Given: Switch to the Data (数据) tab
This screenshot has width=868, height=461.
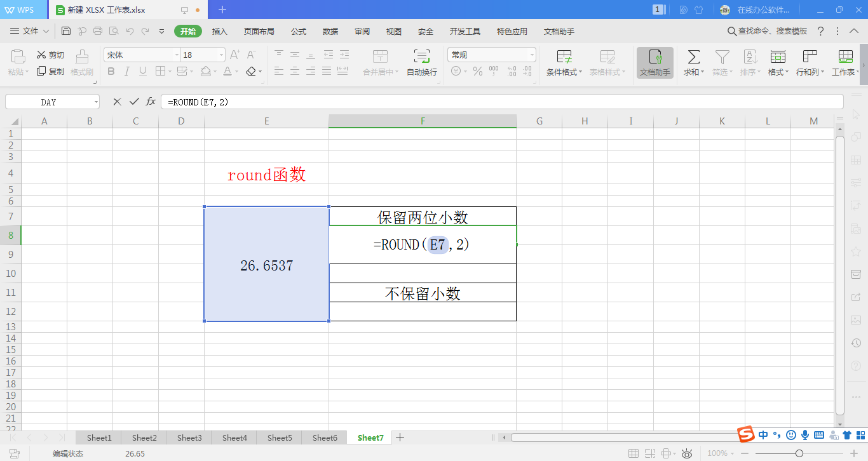Looking at the screenshot, I should point(330,31).
